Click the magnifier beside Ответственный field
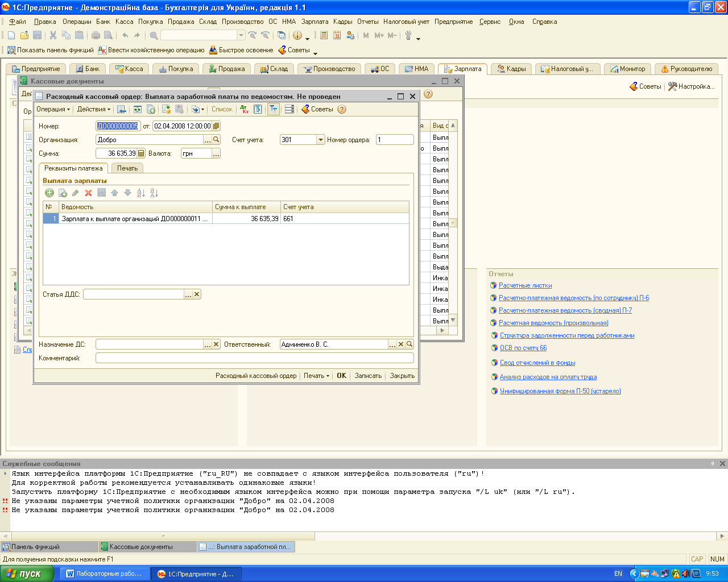The height and width of the screenshot is (582, 728). pyautogui.click(x=409, y=344)
